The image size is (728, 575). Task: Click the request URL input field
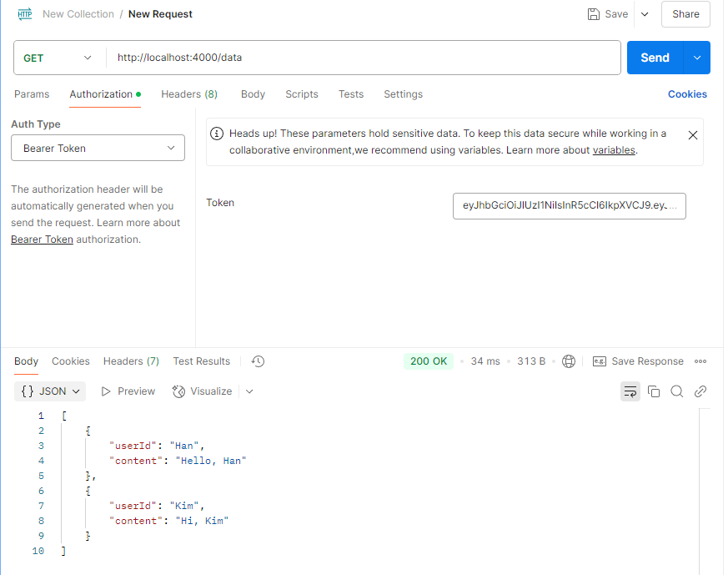363,58
